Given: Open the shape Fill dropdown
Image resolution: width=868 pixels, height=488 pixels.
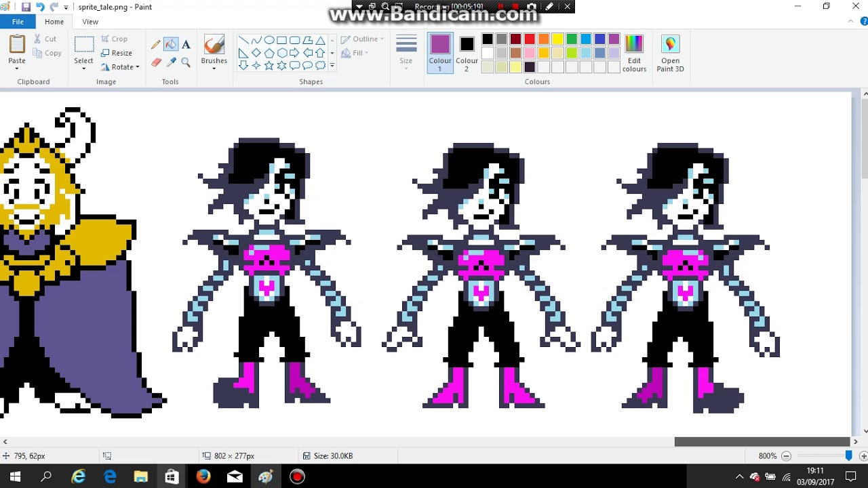Looking at the screenshot, I should point(355,53).
